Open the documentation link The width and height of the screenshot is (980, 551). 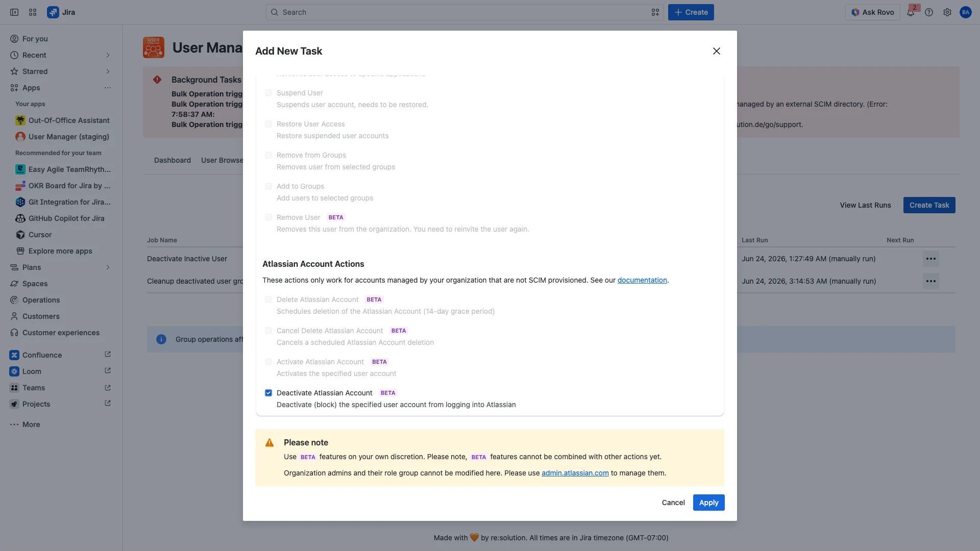click(642, 280)
